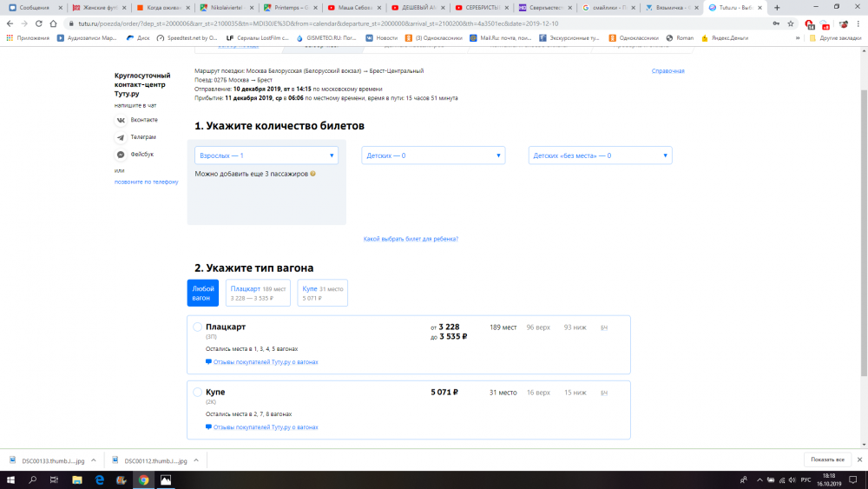Click the Показать все downloads button
Image resolution: width=868 pixels, height=489 pixels.
click(827, 459)
